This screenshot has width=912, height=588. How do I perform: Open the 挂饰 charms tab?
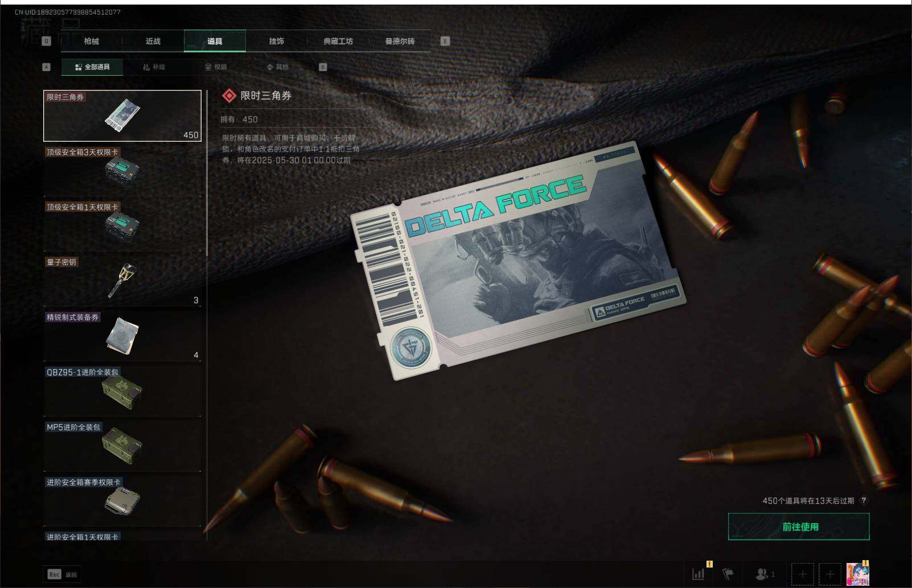click(277, 41)
